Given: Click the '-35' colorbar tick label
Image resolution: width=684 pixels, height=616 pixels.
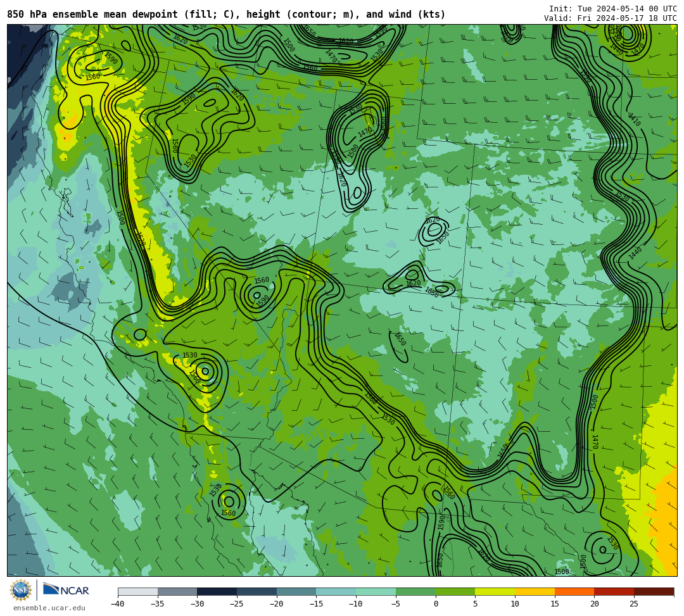Looking at the screenshot, I should (158, 604).
